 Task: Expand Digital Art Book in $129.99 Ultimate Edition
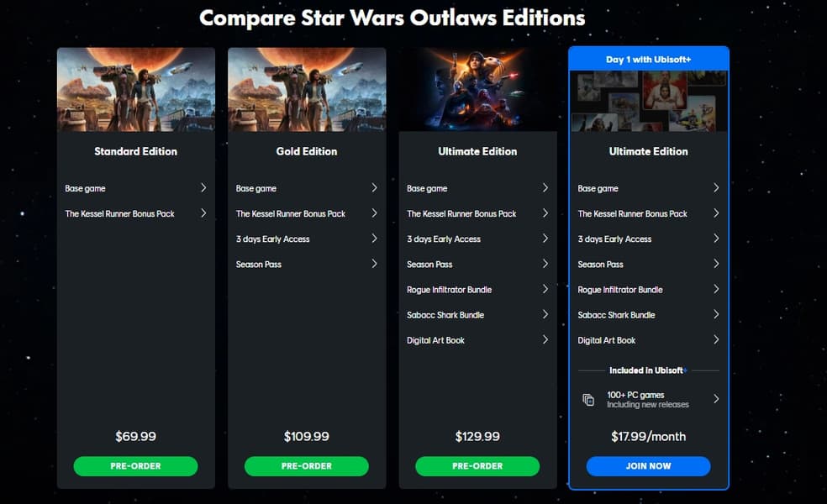coord(477,340)
